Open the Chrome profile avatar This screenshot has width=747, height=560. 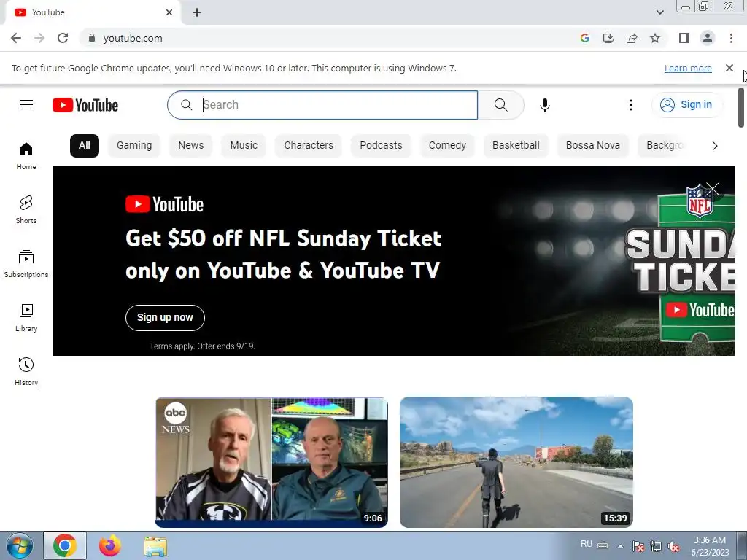(x=708, y=38)
